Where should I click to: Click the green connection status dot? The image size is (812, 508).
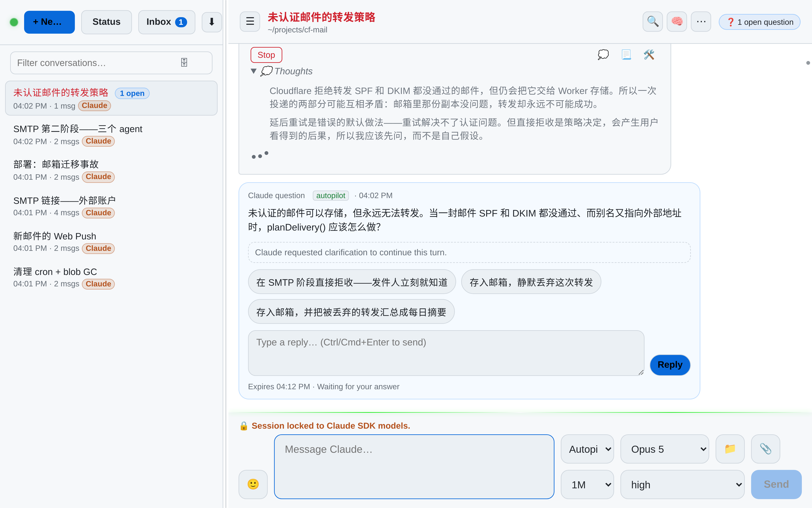pyautogui.click(x=14, y=22)
